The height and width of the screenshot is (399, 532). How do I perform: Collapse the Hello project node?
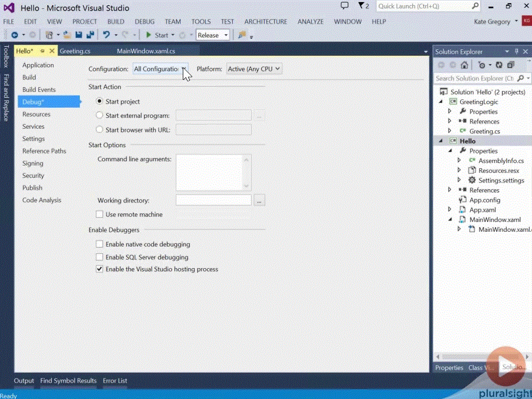point(441,140)
